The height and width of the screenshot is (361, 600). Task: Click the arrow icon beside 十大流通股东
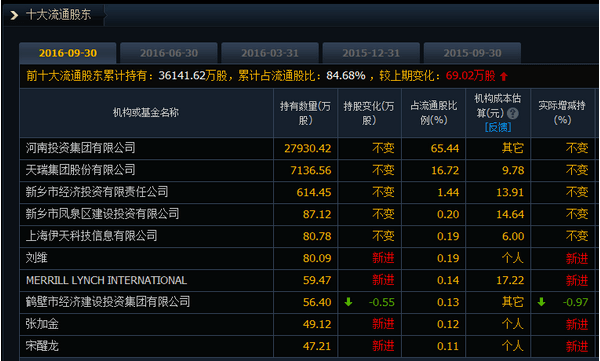tap(14, 15)
